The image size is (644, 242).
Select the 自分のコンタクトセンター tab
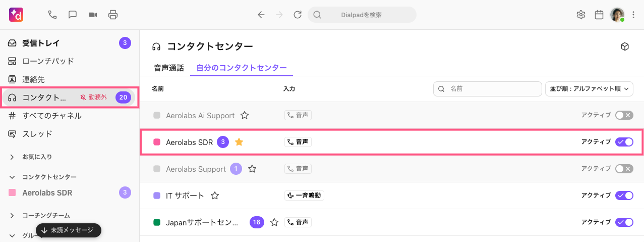pos(242,68)
